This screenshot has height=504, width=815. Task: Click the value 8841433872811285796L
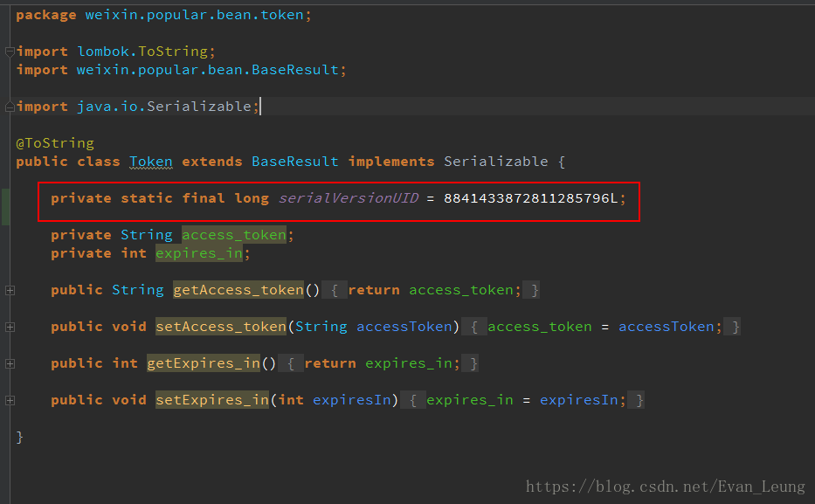[531, 198]
